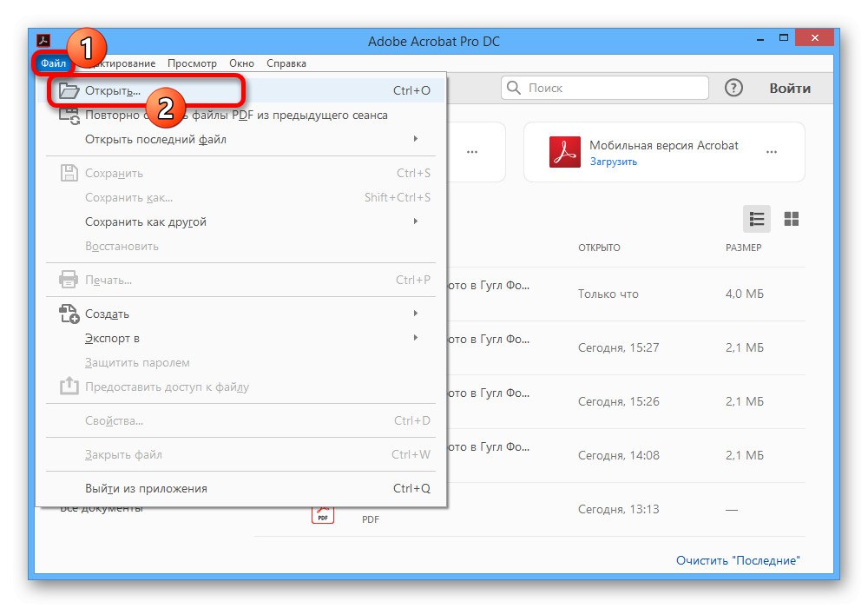This screenshot has width=868, height=608.
Task: Click the magnifier icon in search box
Action: click(x=514, y=88)
